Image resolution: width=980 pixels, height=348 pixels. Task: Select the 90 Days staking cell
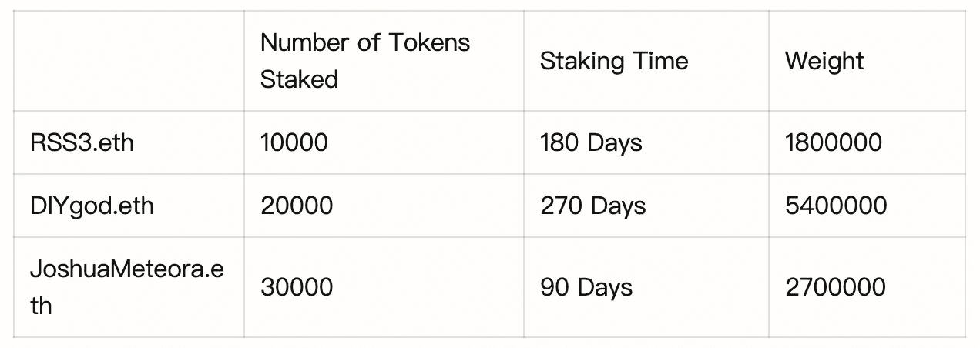click(x=586, y=287)
